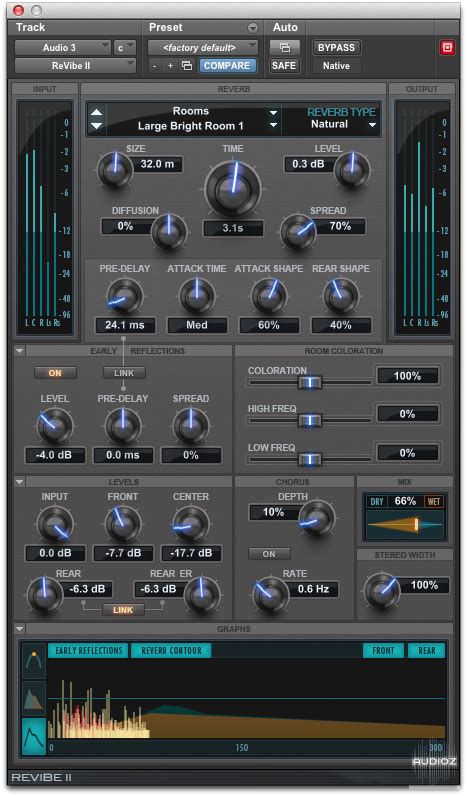Image resolution: width=467 pixels, height=796 pixels.
Task: Step up to the previous reverb preset arrow
Action: [x=97, y=112]
